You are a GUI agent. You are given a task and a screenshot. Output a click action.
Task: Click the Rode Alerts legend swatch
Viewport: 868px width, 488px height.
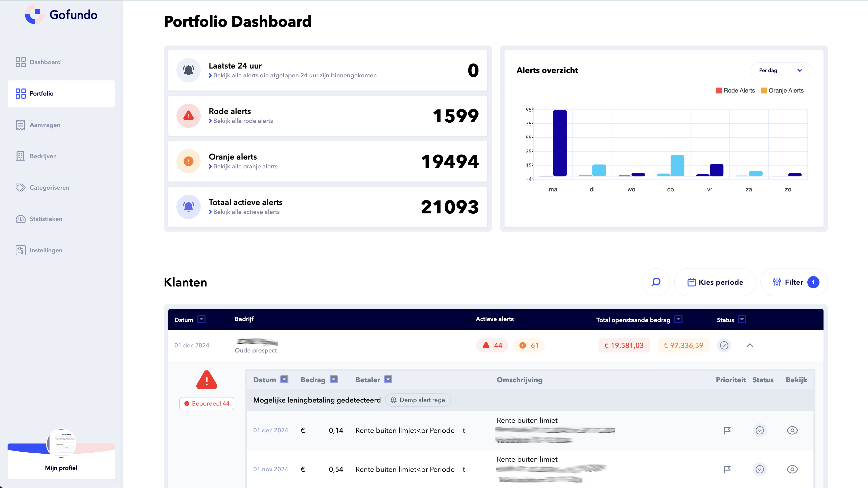point(719,90)
